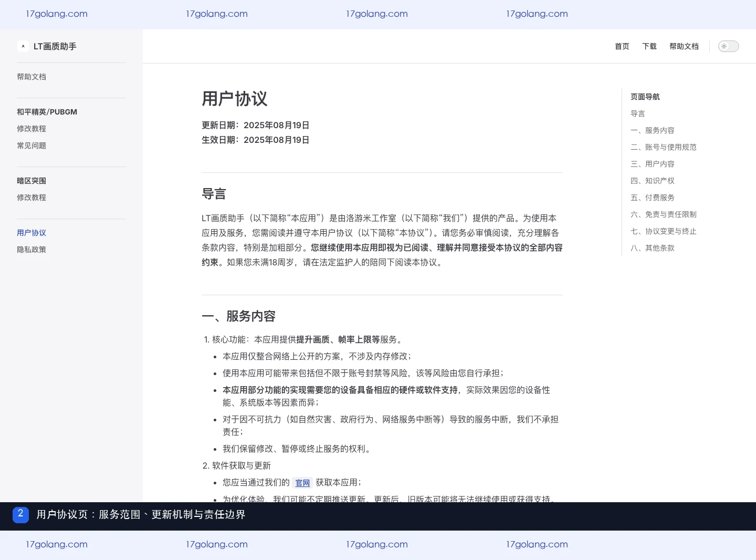Go to 四、知识产权 section

coord(653,181)
